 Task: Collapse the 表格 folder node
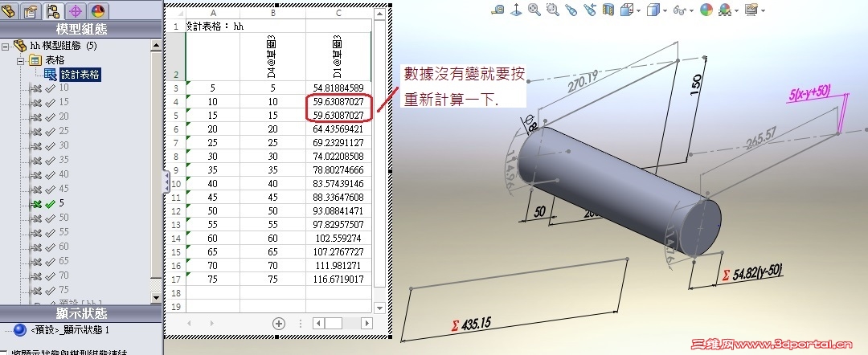(x=20, y=60)
